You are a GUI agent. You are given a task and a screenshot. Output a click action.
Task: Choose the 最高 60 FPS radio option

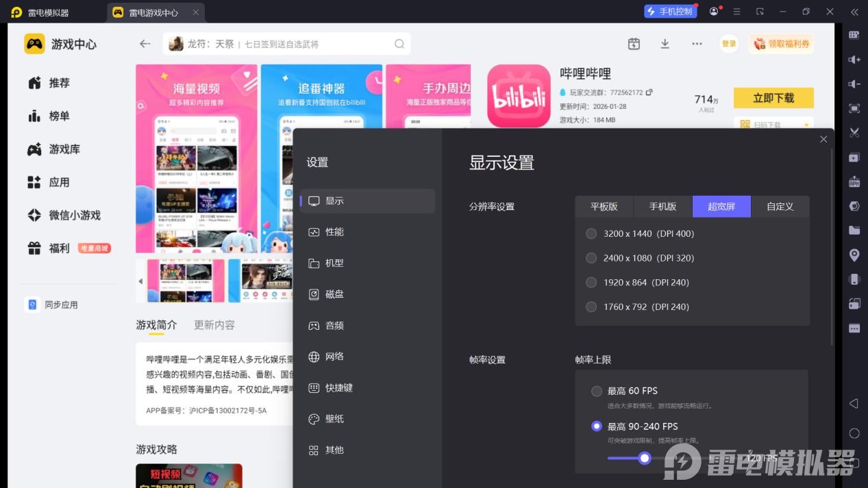tap(597, 391)
